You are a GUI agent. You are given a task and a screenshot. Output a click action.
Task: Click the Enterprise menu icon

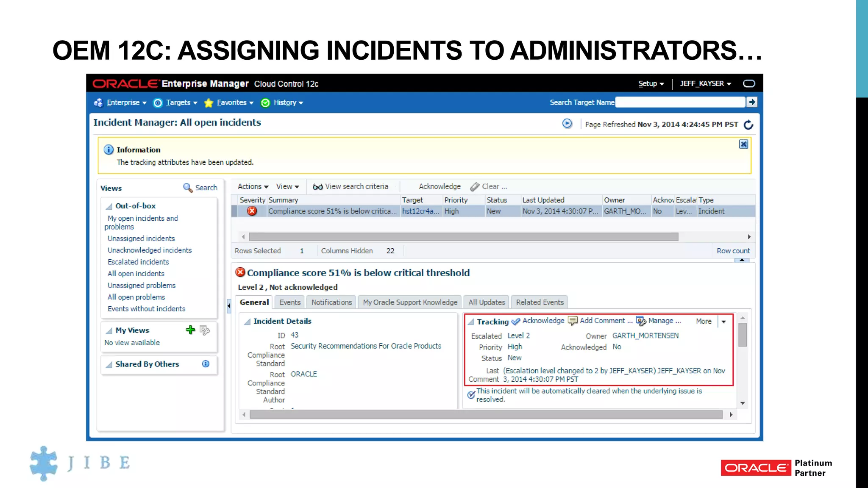98,103
